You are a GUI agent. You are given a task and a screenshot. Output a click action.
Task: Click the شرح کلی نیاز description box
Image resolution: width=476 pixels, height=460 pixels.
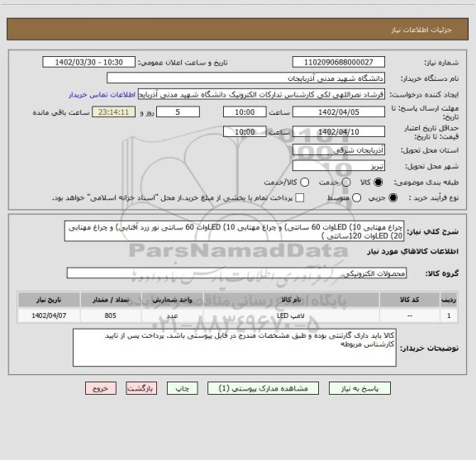pos(235,231)
